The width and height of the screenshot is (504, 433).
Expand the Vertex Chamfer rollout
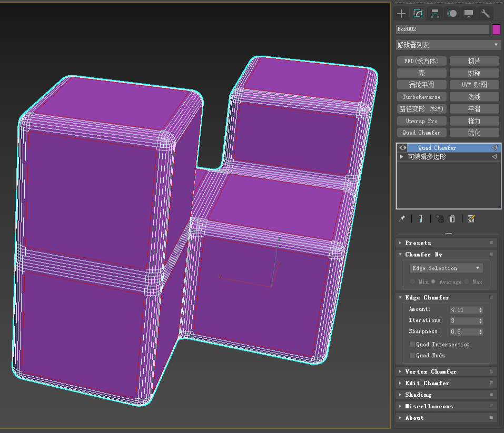pos(430,371)
